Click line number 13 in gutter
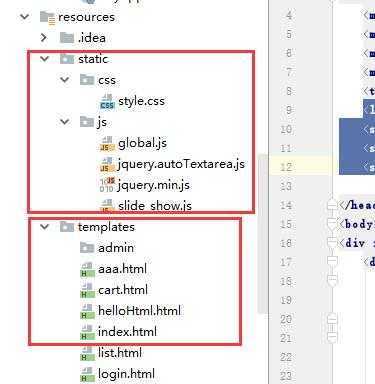 click(286, 186)
